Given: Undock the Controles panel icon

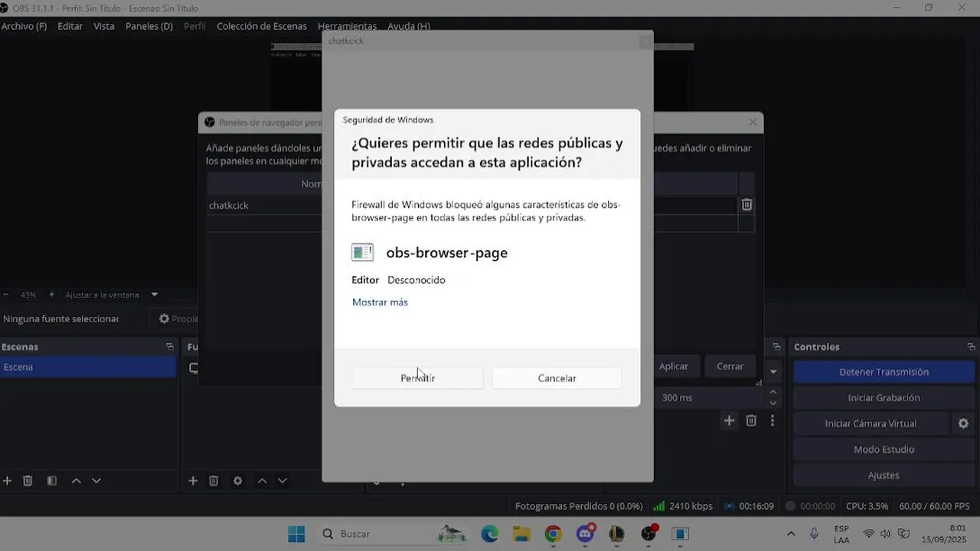Looking at the screenshot, I should (x=971, y=347).
